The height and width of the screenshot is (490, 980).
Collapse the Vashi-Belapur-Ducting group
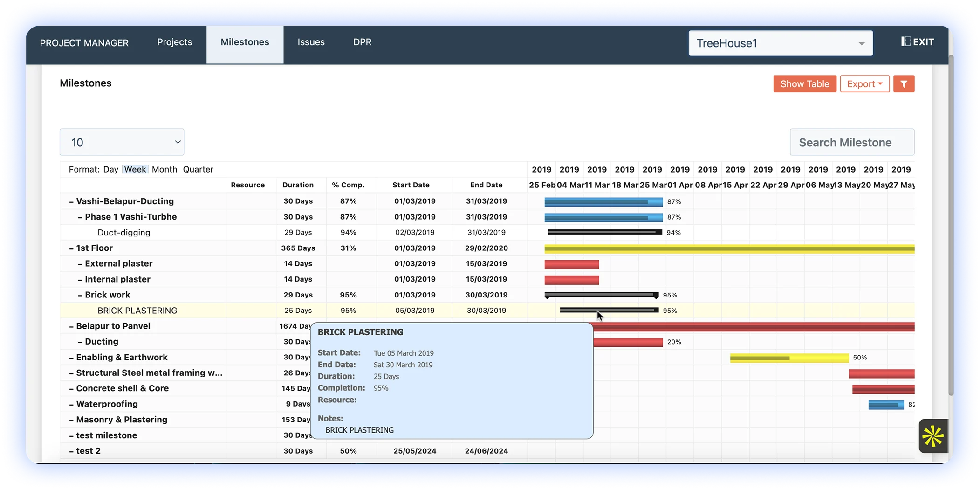71,201
